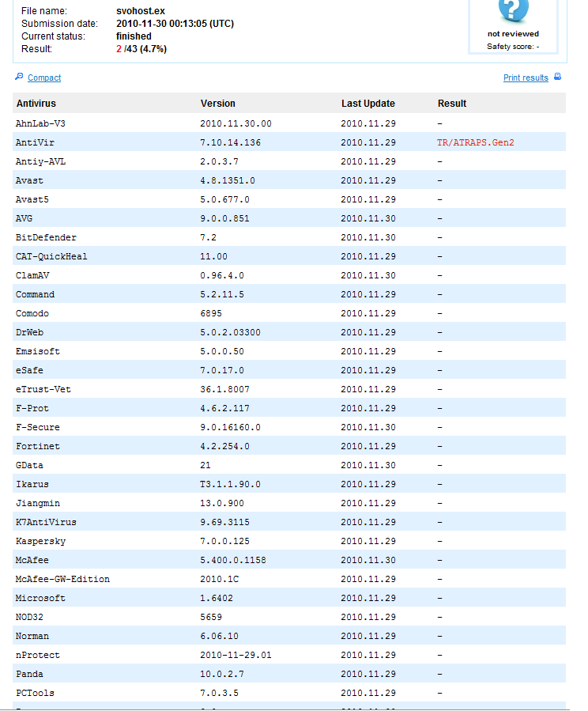Click the AntiVir row name
This screenshot has height=711, width=588.
pyautogui.click(x=35, y=142)
